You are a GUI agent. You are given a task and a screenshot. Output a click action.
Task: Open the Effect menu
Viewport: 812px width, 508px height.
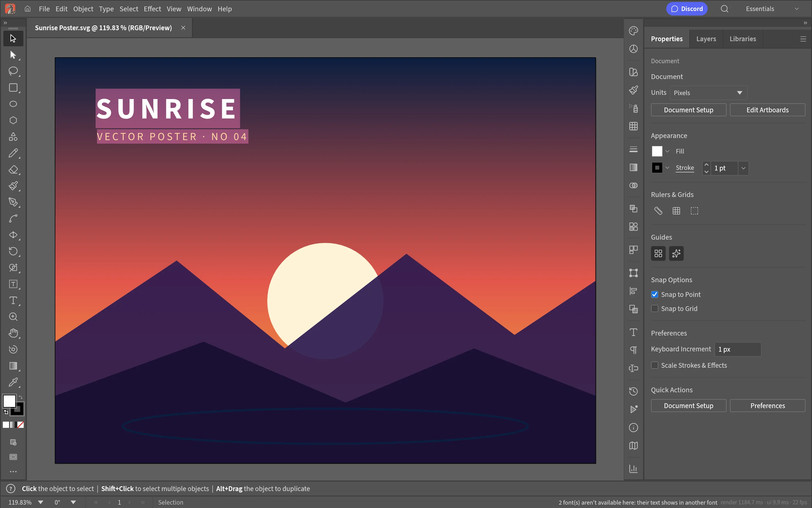[152, 9]
